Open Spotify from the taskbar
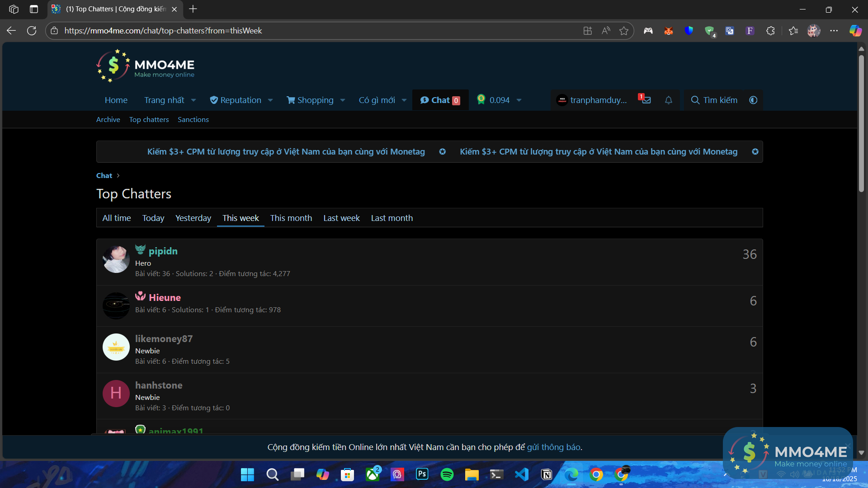The width and height of the screenshot is (868, 488). tap(447, 474)
